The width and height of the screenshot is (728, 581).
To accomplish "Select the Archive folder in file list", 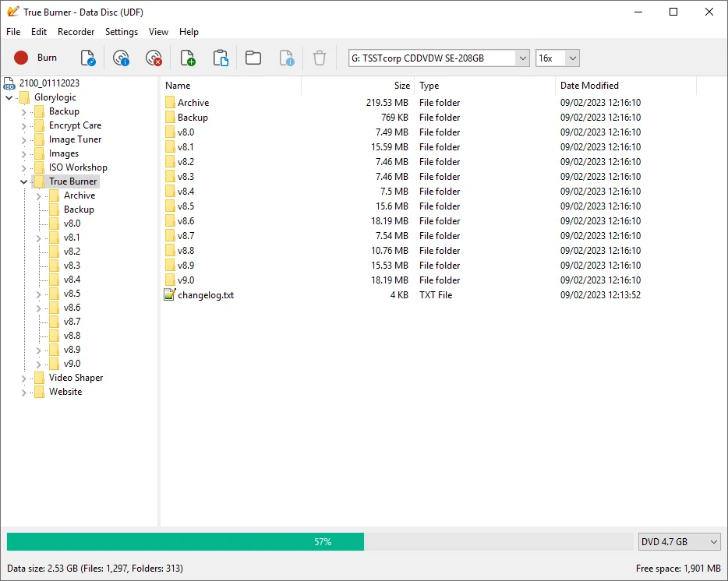I will pyautogui.click(x=193, y=103).
